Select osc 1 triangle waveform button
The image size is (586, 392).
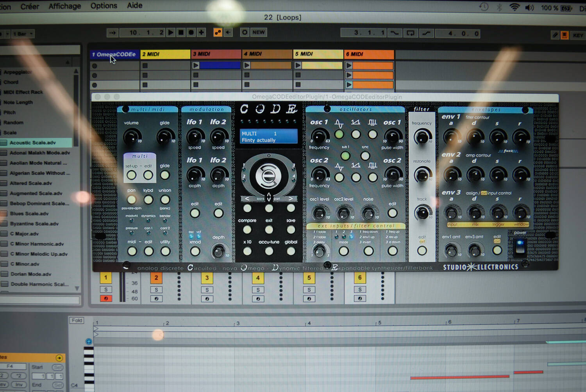(x=339, y=134)
